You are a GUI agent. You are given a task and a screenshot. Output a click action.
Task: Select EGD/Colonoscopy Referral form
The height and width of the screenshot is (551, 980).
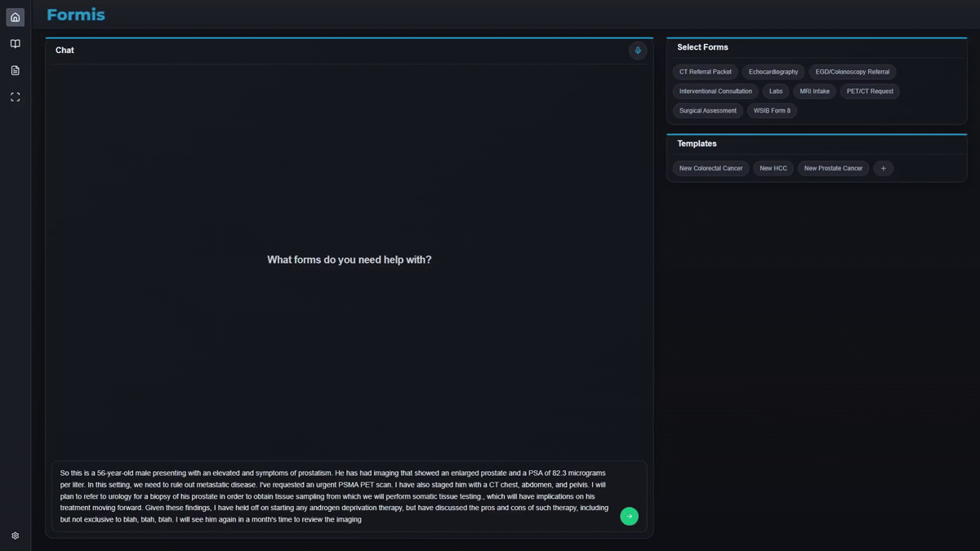pos(853,72)
